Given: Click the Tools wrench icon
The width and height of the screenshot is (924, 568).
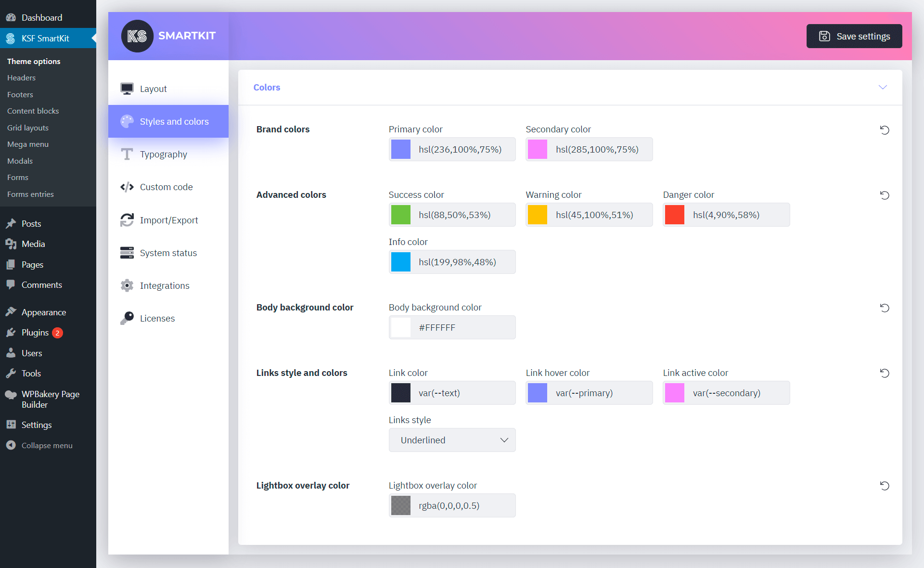Looking at the screenshot, I should tap(11, 374).
